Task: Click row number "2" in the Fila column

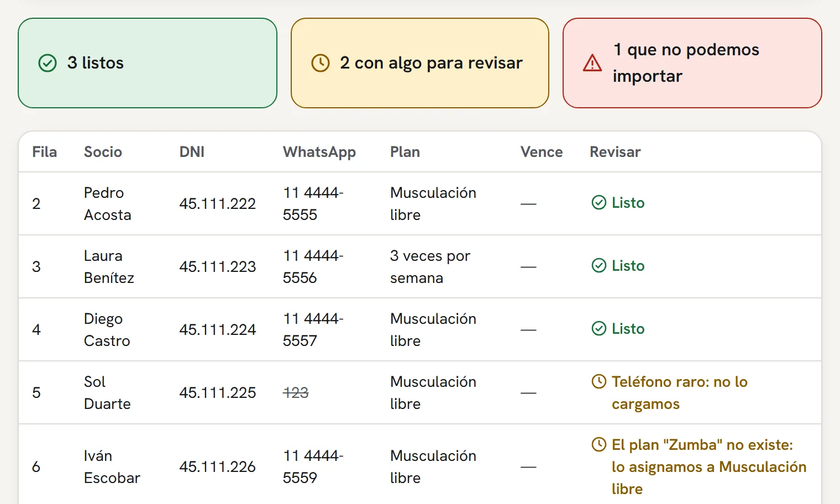Action: pyautogui.click(x=36, y=204)
